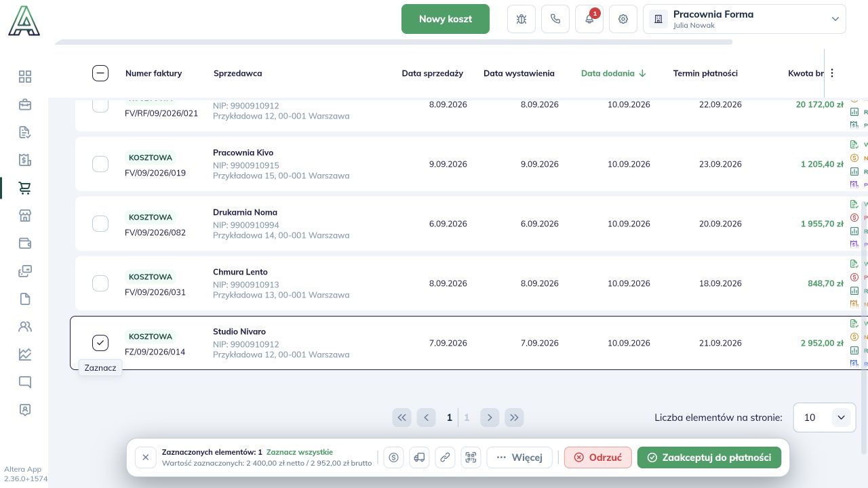Click the link chain icon in action bar

pyautogui.click(x=445, y=457)
